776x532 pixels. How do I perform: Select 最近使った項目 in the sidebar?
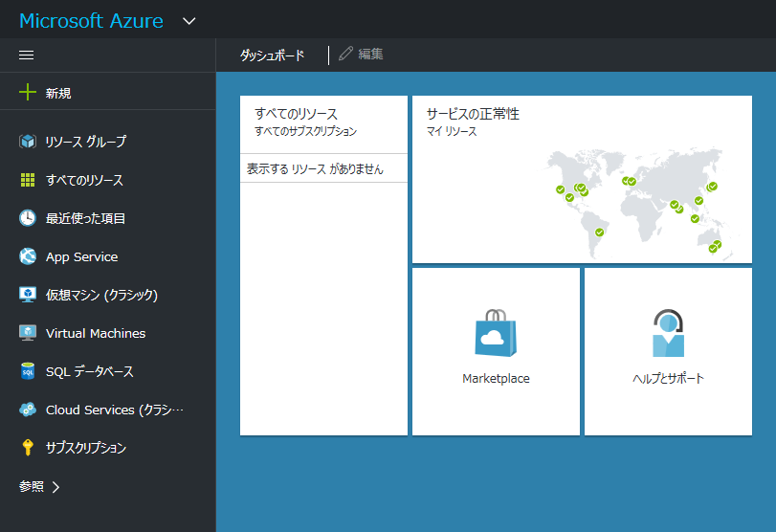(x=85, y=218)
